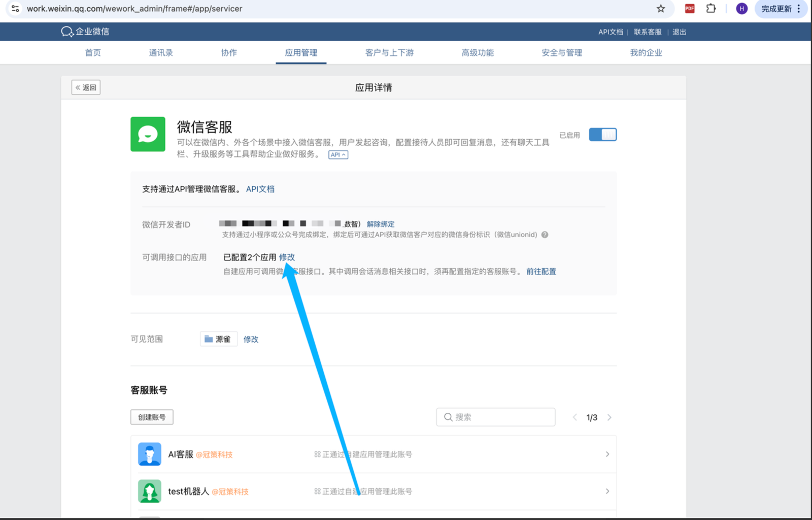Click 修改 next to 已配置2个应用
812x520 pixels.
287,257
